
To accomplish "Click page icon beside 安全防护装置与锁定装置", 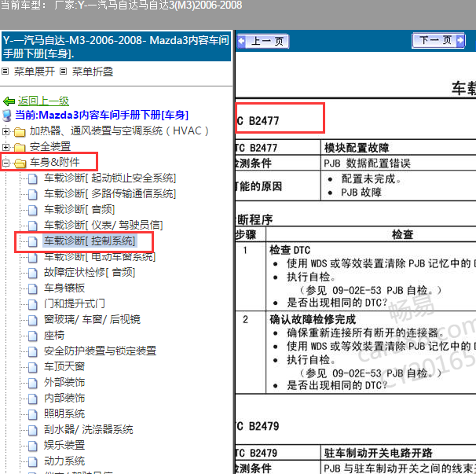I will 33,352.
